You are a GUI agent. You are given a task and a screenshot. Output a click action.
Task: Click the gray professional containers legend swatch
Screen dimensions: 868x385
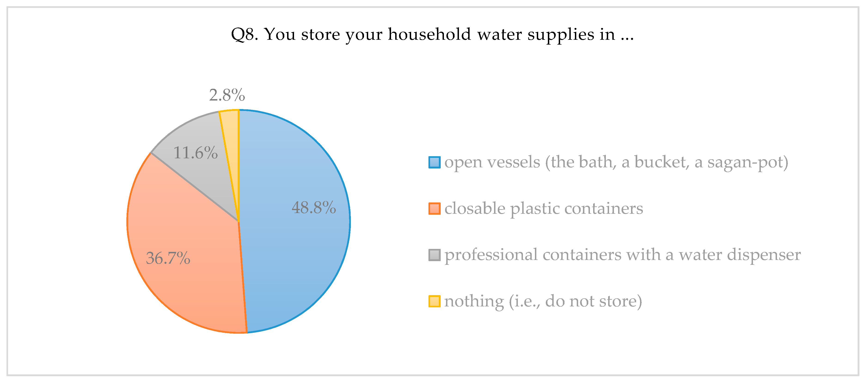pos(434,255)
